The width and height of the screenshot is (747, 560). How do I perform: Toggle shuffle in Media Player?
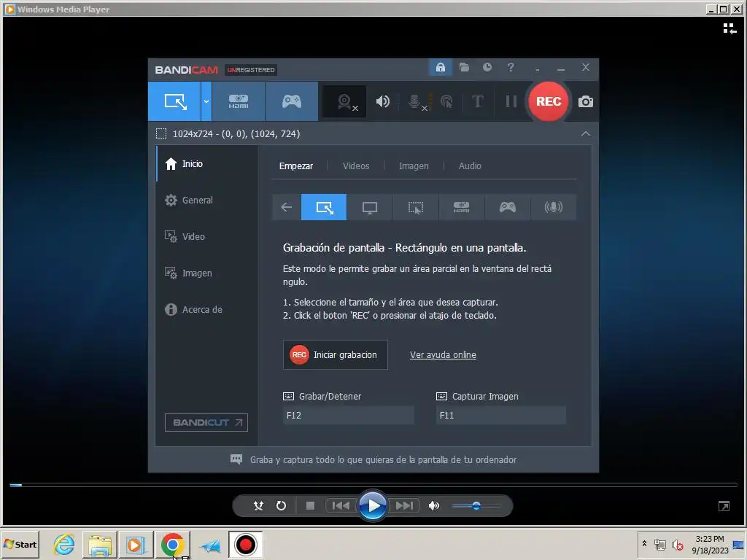258,506
